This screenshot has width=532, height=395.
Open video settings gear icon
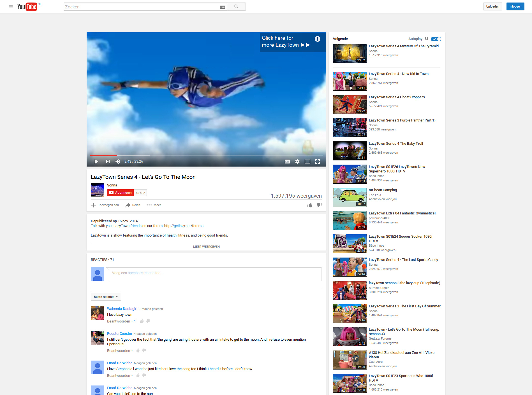297,162
